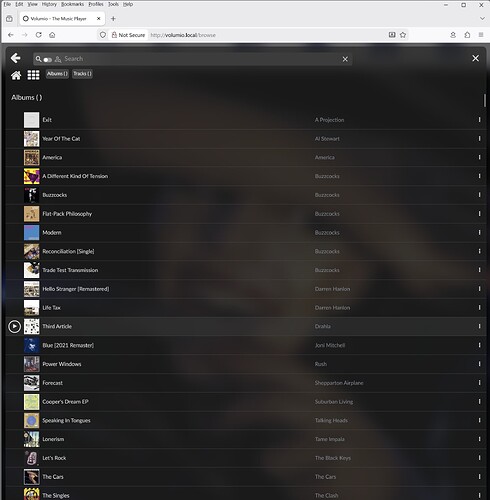
Task: Open options menu for Flat-Pack Philosophy
Action: point(479,213)
